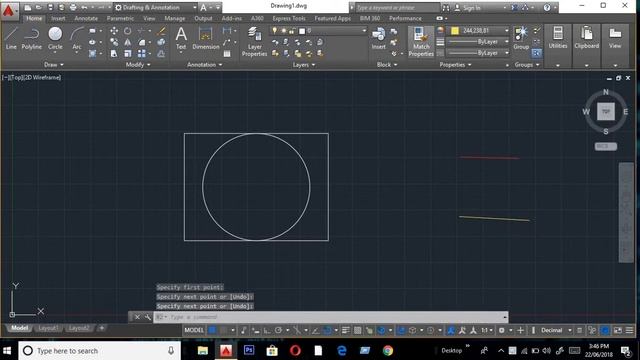Select the Mirror tool in Modify panel
Viewport: 640px width, 360px height.
[128, 42]
